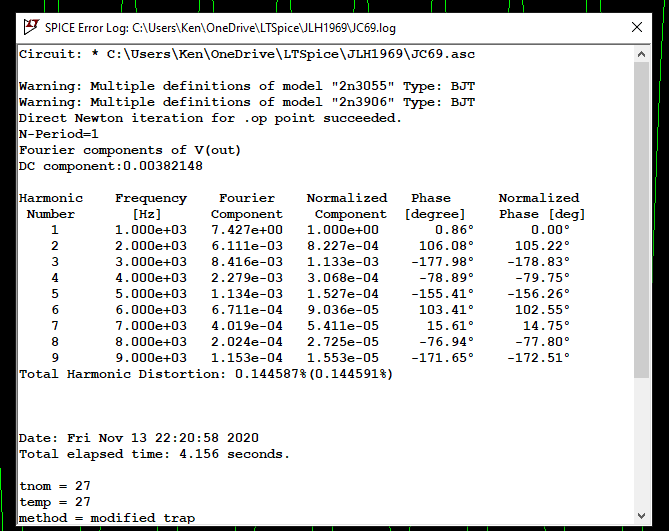The width and height of the screenshot is (669, 531).
Task: Click the vertical scrollbar thumb
Action: pyautogui.click(x=641, y=220)
